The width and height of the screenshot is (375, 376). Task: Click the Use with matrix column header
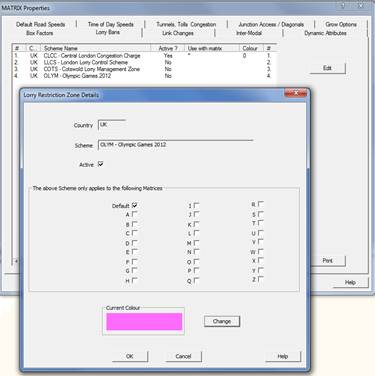point(212,48)
